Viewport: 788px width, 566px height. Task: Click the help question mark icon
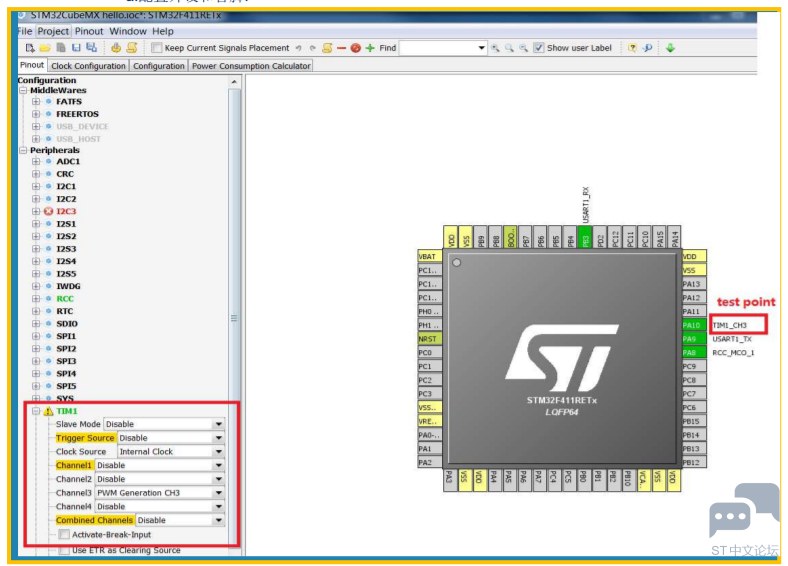pyautogui.click(x=632, y=48)
